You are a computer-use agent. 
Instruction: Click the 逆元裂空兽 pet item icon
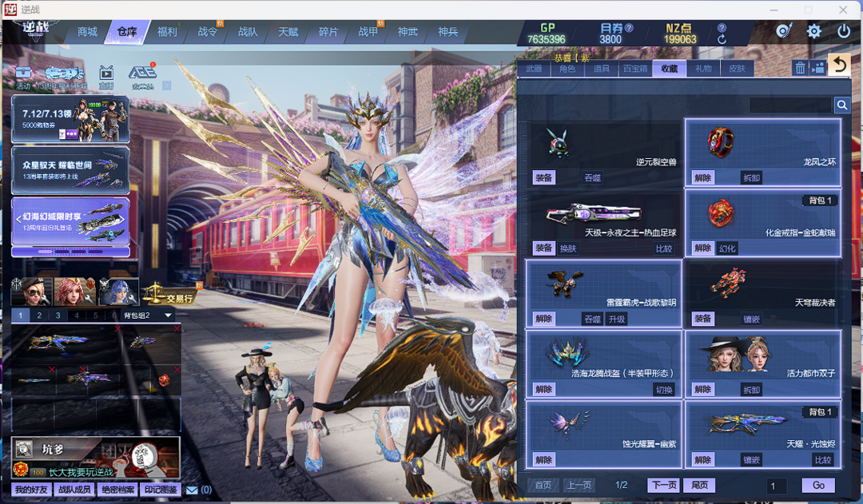pos(558,144)
